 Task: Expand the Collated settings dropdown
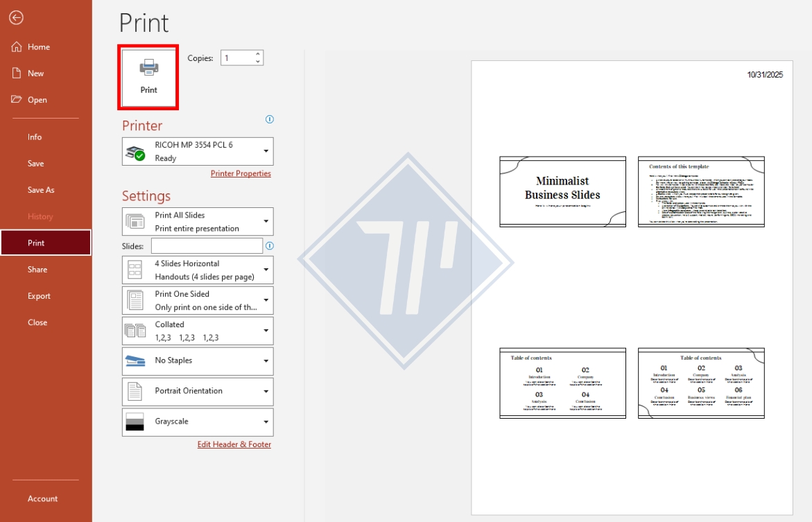(266, 330)
